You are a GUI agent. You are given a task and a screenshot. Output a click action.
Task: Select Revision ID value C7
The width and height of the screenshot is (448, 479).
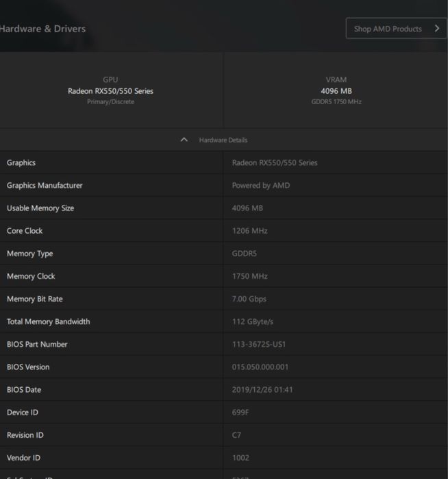click(x=236, y=435)
